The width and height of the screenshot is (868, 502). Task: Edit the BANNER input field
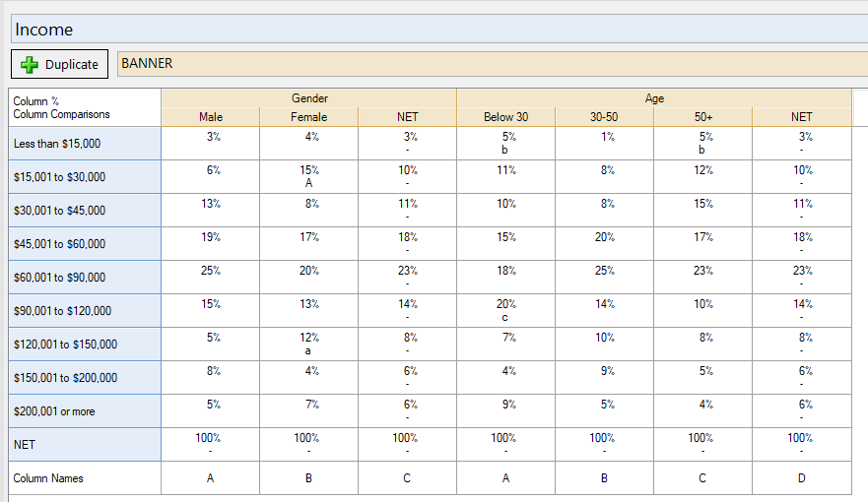(x=492, y=64)
